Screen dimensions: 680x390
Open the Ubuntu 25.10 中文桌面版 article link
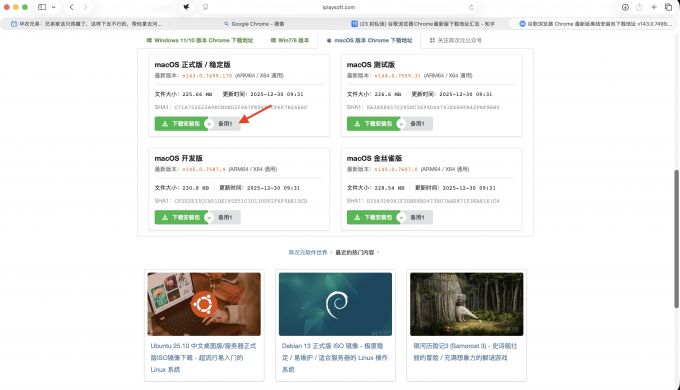[203, 358]
